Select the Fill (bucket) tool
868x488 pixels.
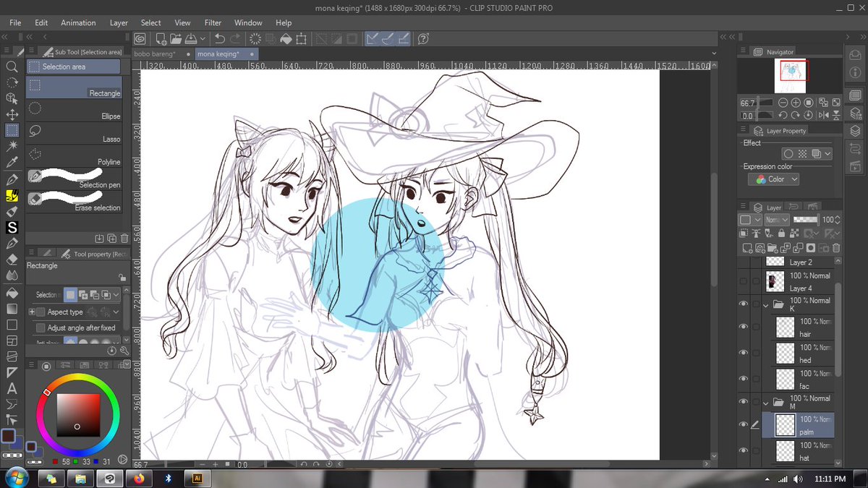[12, 294]
